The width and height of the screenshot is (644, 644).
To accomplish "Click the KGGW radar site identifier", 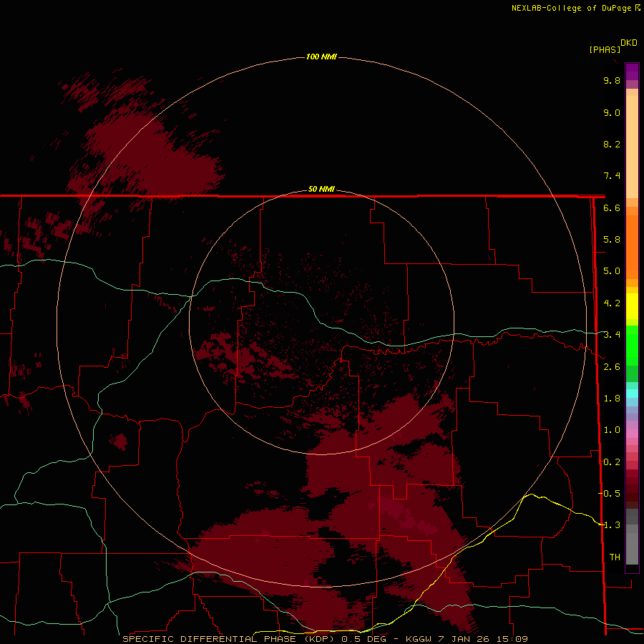I will (419, 639).
